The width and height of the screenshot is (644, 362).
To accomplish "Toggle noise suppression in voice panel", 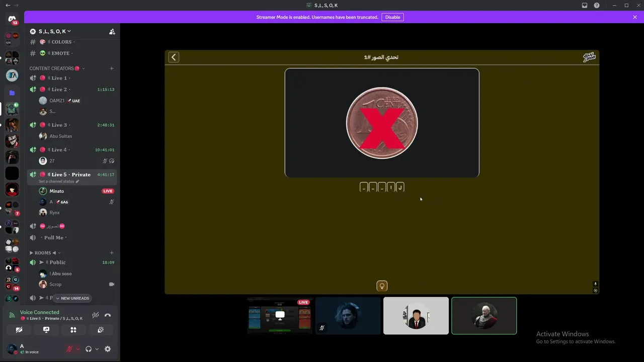I will (96, 315).
